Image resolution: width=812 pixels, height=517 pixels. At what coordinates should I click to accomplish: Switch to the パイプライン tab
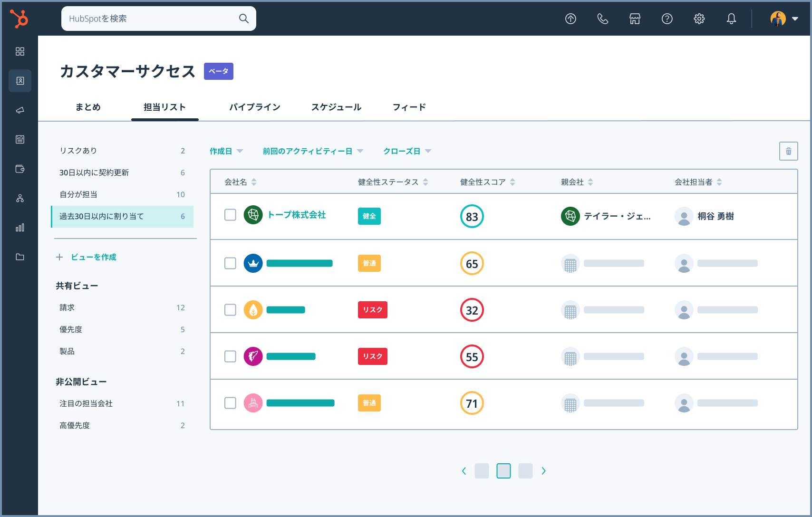pyautogui.click(x=255, y=107)
